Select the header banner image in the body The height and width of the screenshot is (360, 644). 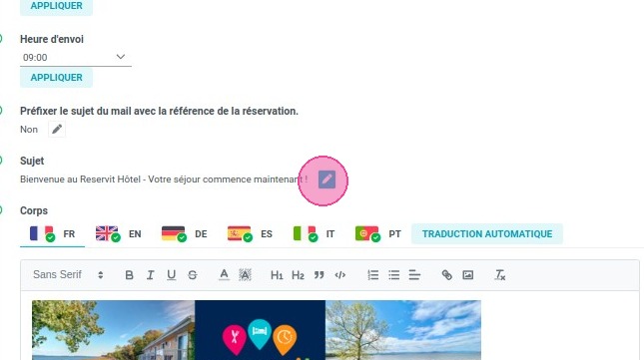(x=257, y=330)
